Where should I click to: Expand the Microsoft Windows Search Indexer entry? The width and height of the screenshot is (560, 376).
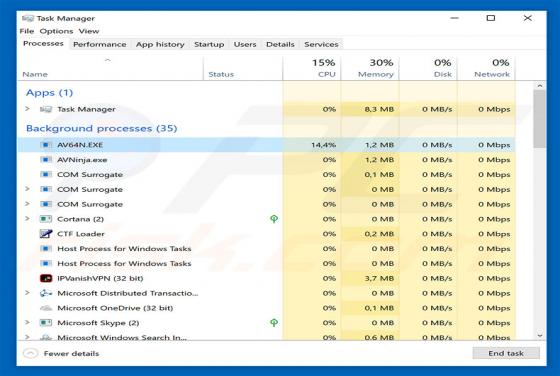click(28, 337)
